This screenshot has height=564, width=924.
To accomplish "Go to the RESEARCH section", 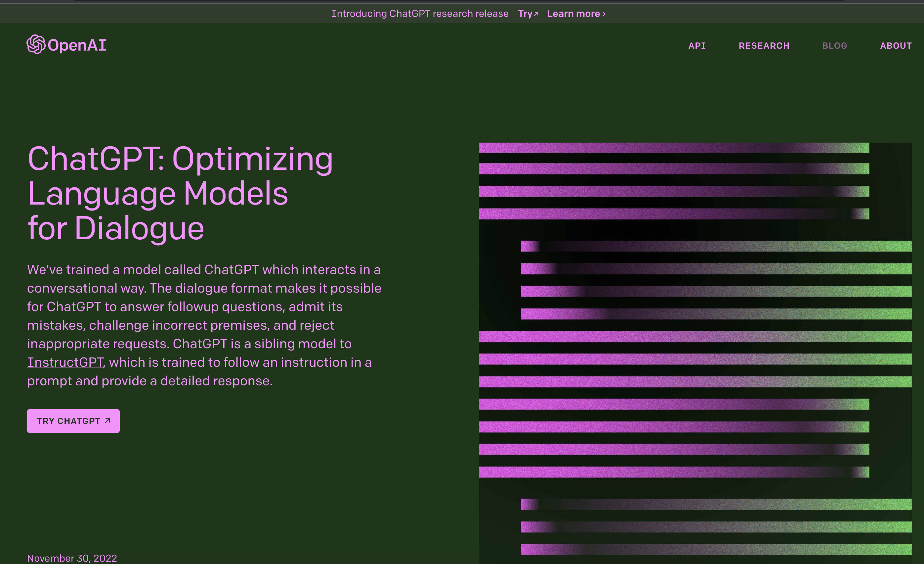I will coord(764,46).
